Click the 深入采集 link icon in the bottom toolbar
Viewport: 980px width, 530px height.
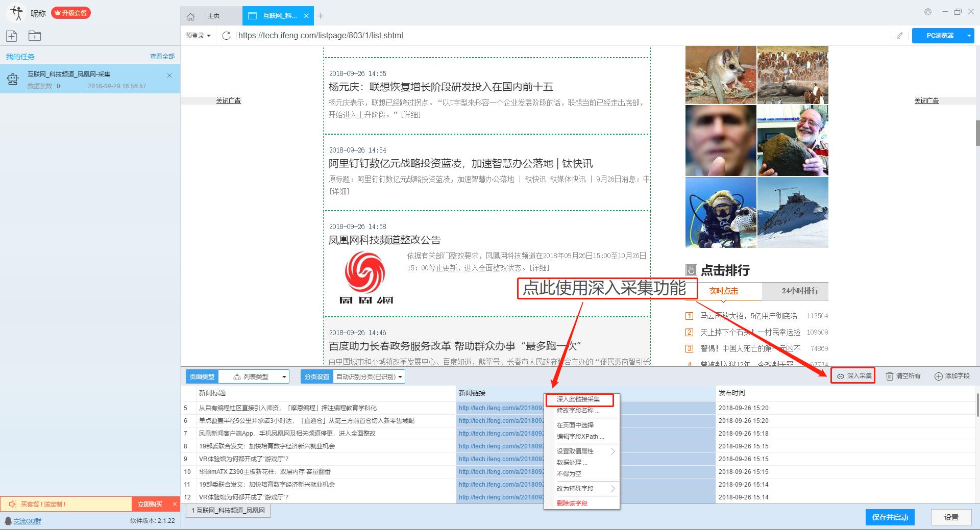pos(840,376)
